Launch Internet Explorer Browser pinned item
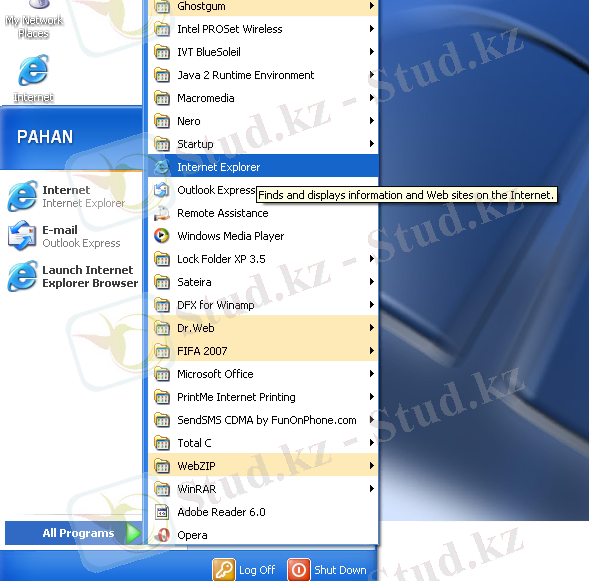 click(73, 276)
